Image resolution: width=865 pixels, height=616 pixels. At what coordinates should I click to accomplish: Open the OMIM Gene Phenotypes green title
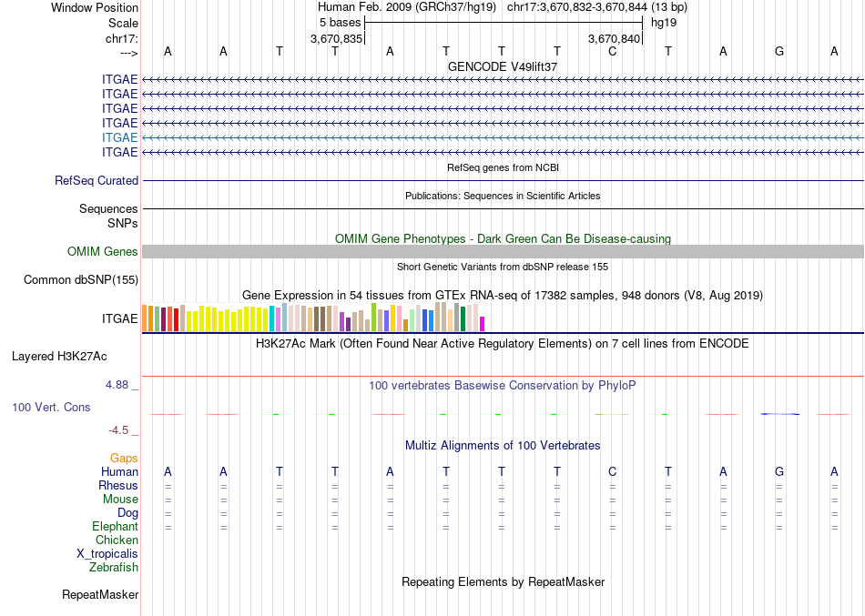(x=504, y=238)
